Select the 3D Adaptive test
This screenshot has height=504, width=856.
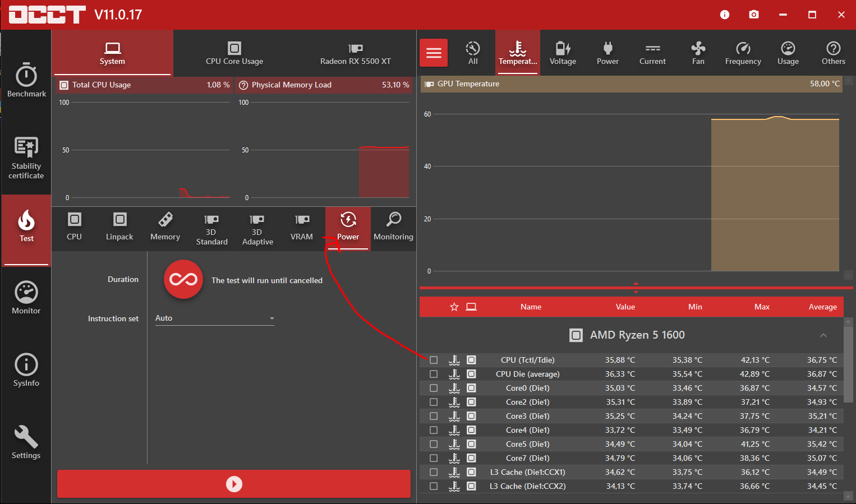point(257,228)
